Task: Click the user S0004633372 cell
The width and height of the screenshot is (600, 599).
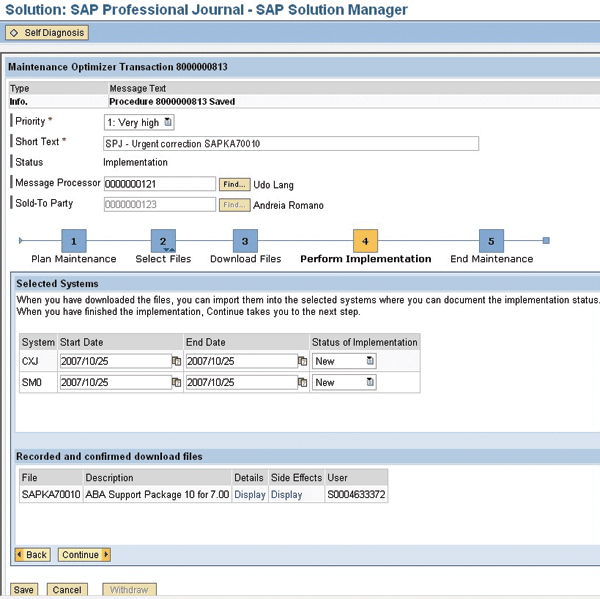Action: (356, 495)
